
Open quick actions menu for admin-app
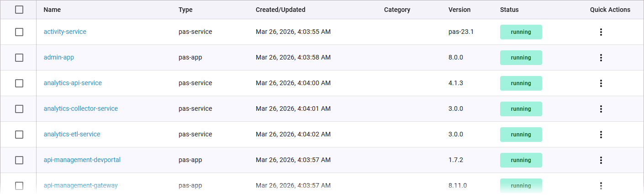click(601, 58)
